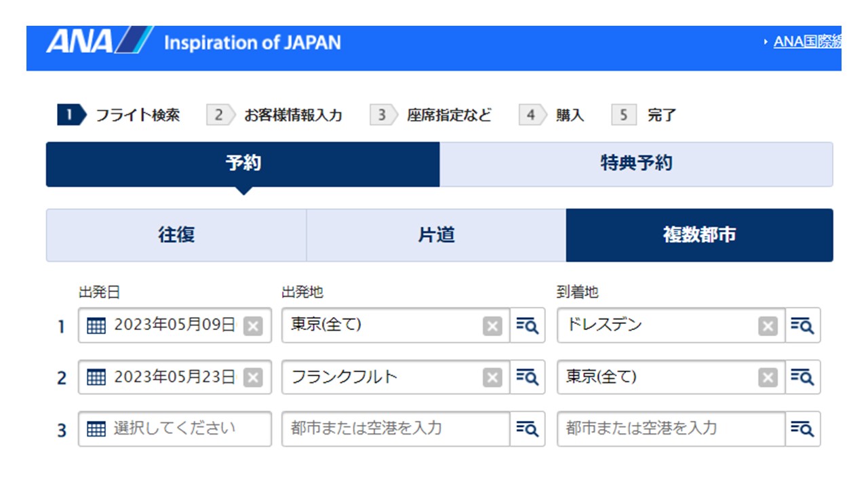Select the 予約 tab

tap(243, 164)
